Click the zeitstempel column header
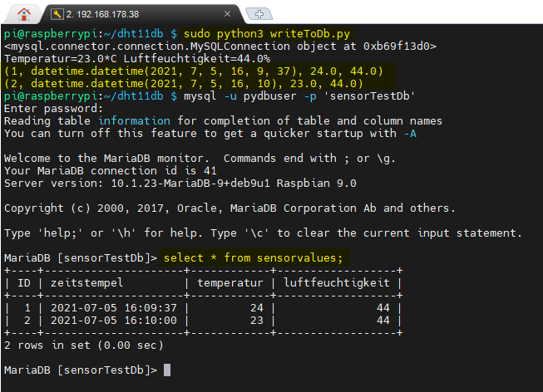 click(86, 284)
